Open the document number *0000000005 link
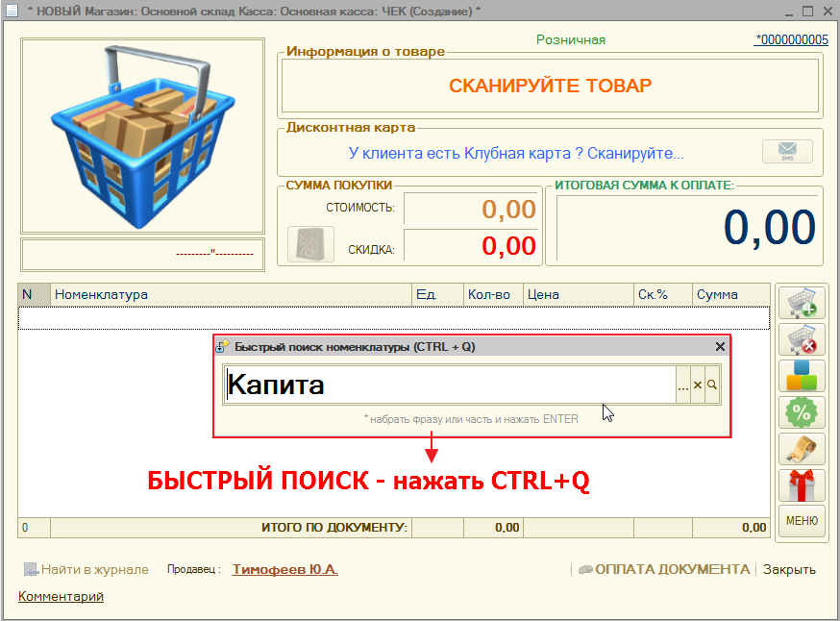 (x=791, y=39)
